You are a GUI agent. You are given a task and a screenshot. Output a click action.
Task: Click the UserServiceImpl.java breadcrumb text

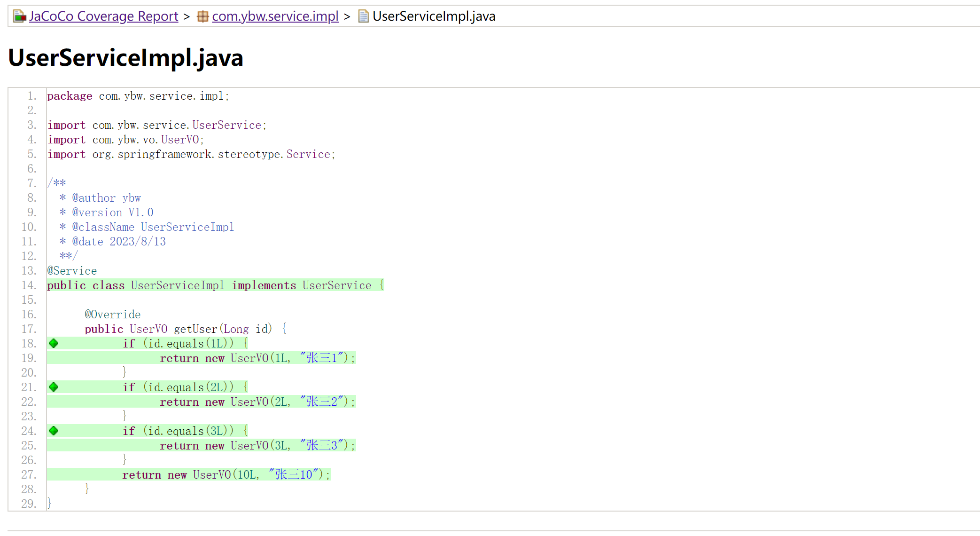[434, 16]
